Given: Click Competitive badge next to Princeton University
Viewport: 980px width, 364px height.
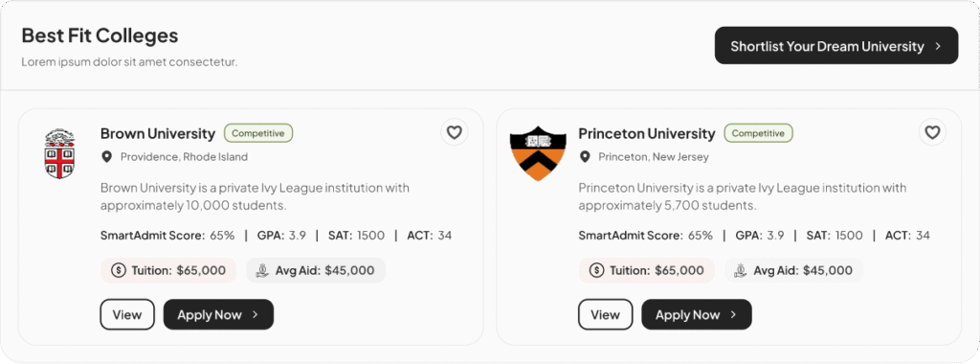Looking at the screenshot, I should pyautogui.click(x=759, y=133).
